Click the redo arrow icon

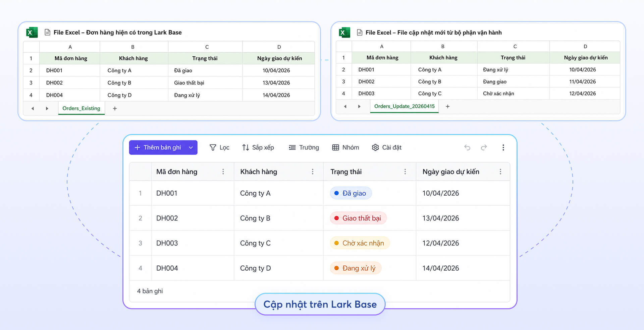(x=484, y=147)
